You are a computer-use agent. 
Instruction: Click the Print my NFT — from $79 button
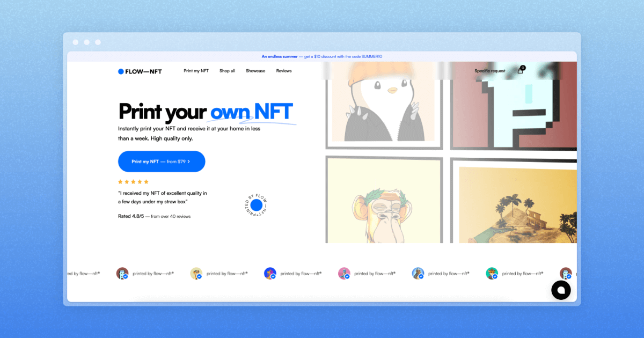[162, 161]
